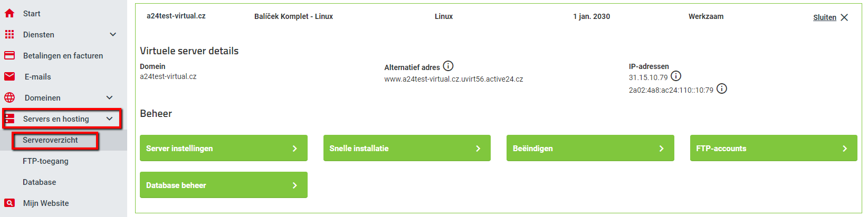868x217 pixels.
Task: Click the Snelle installatie button
Action: [x=407, y=148]
